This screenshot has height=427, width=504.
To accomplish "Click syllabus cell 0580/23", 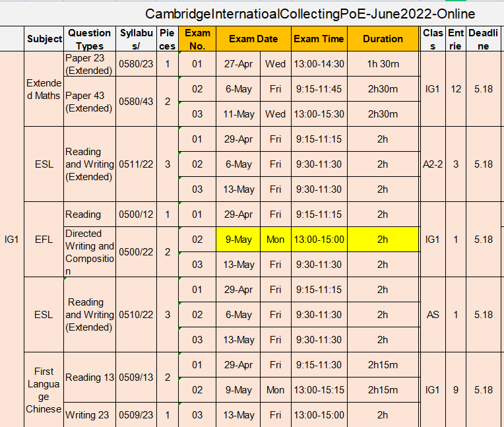I will (137, 64).
